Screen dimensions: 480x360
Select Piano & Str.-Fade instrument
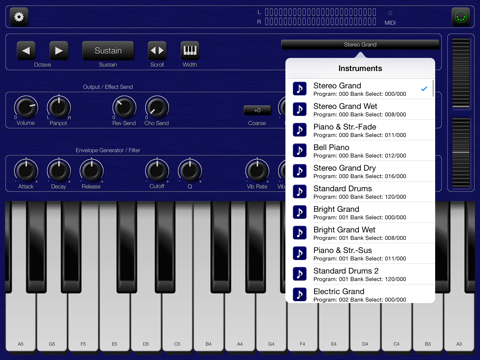[360, 130]
